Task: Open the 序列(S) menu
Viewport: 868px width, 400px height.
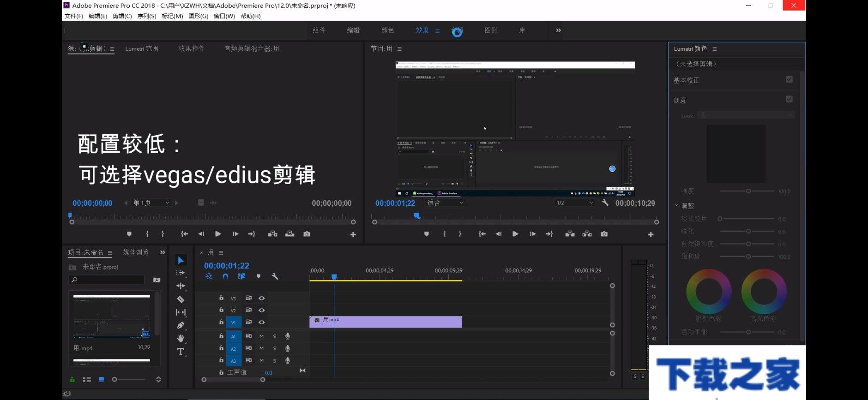Action: [x=147, y=16]
